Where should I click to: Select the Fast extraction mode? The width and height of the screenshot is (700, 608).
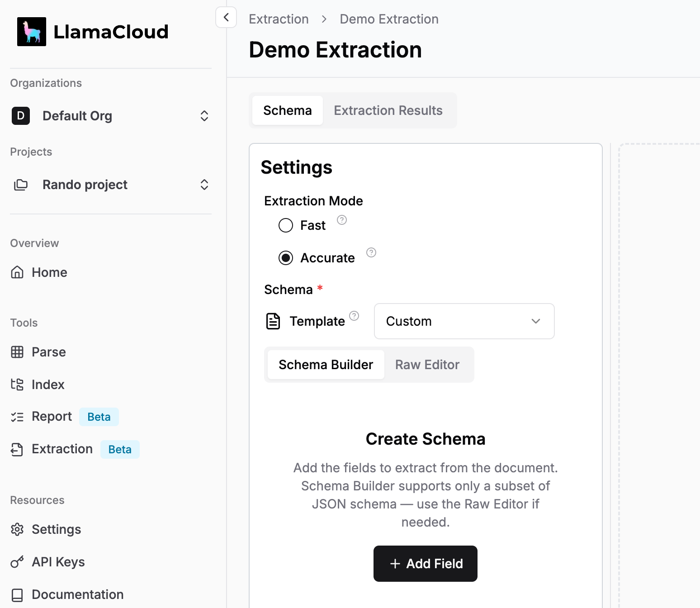(x=286, y=225)
